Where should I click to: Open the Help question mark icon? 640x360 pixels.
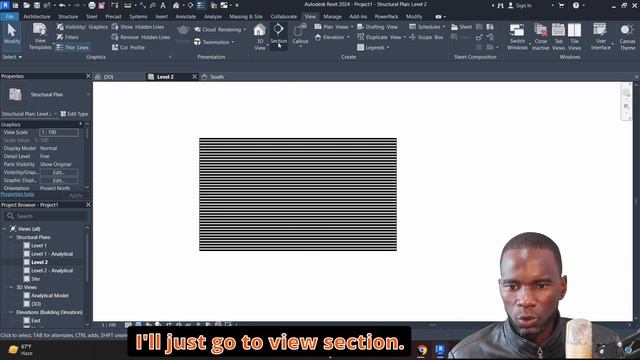576,5
